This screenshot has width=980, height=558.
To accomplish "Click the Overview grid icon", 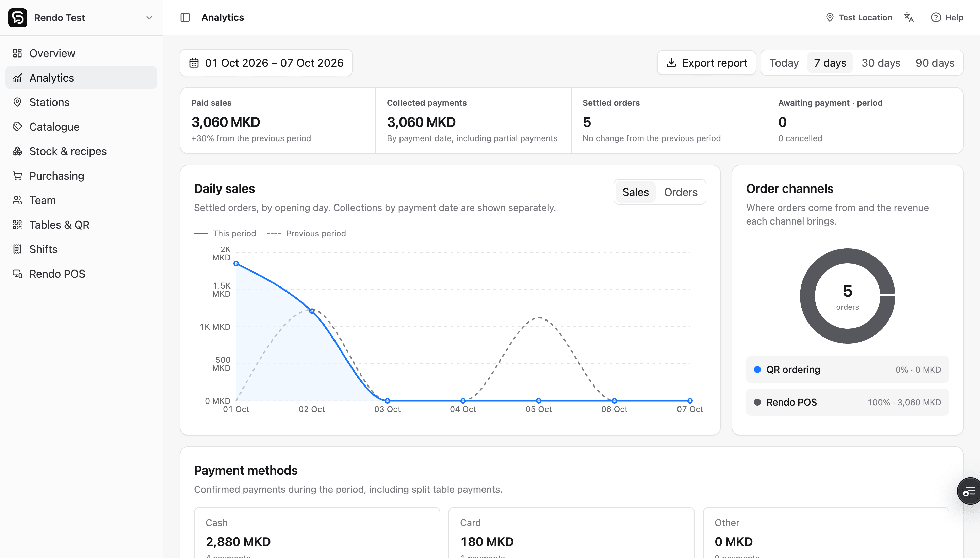I will tap(17, 53).
